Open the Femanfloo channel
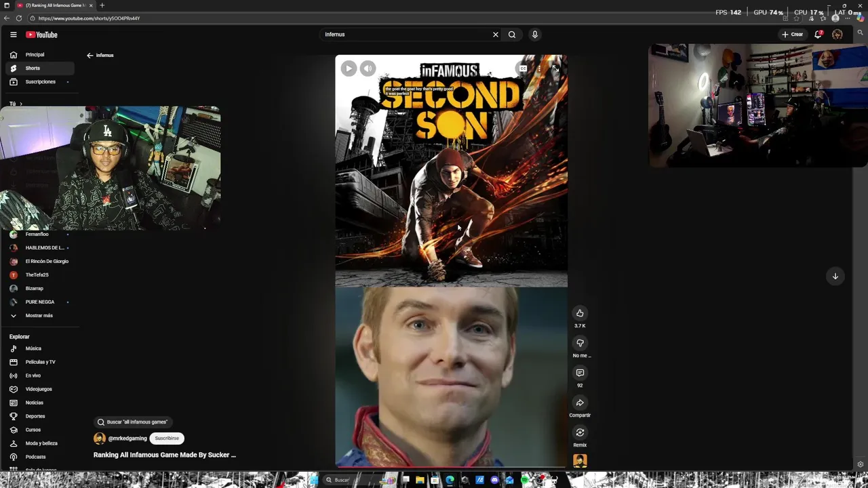Screen dimensions: 868x488 39,235
